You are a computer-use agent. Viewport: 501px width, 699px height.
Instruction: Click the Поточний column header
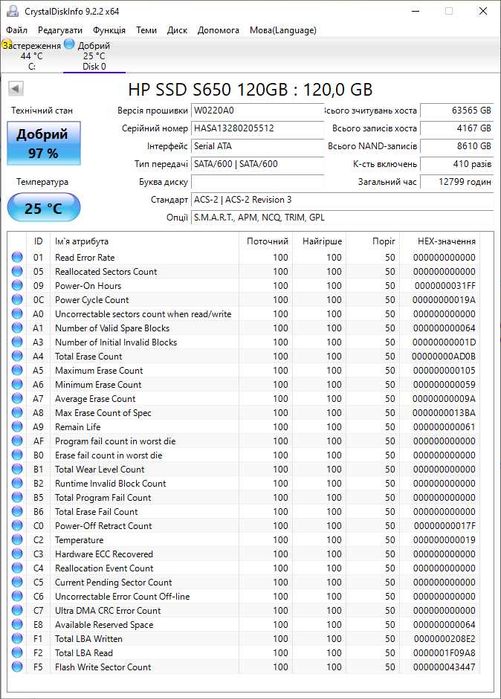point(267,241)
